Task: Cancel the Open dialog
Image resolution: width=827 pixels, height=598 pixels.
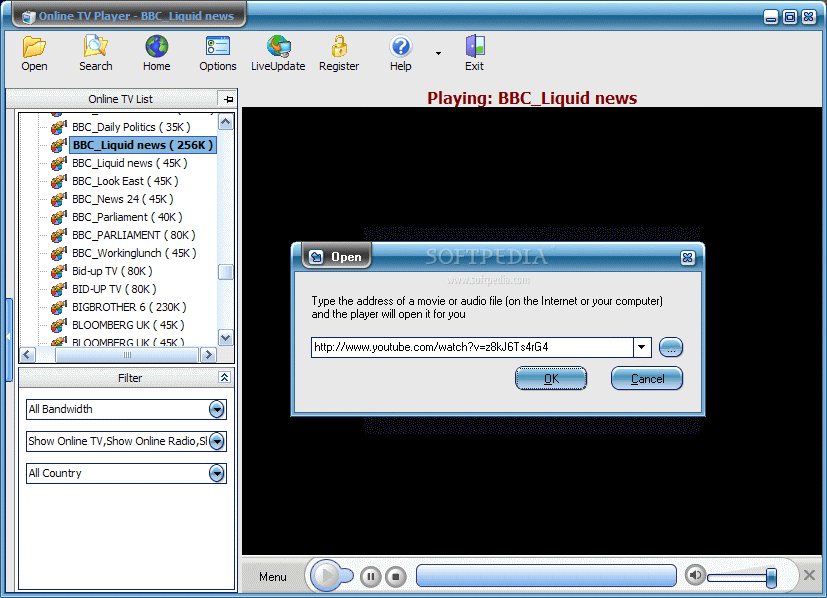Action: pos(647,379)
